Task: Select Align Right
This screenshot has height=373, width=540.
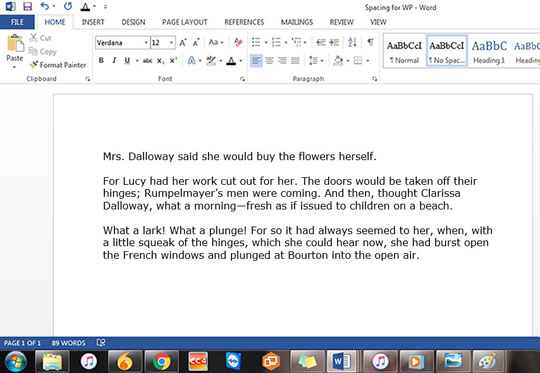Action: tap(282, 61)
